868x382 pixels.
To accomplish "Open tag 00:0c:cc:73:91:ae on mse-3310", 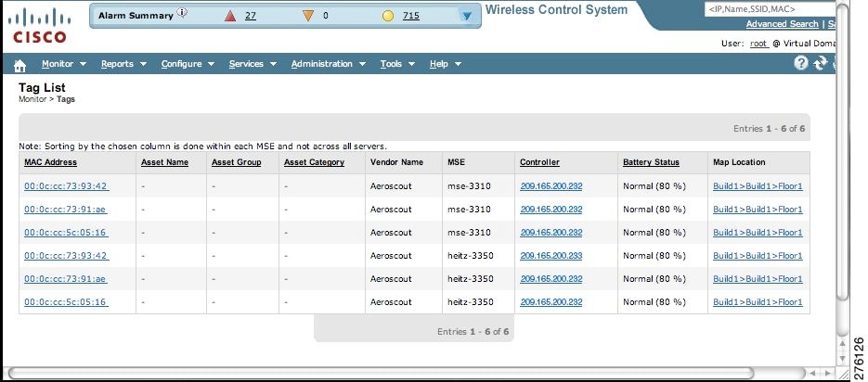I will pos(66,210).
